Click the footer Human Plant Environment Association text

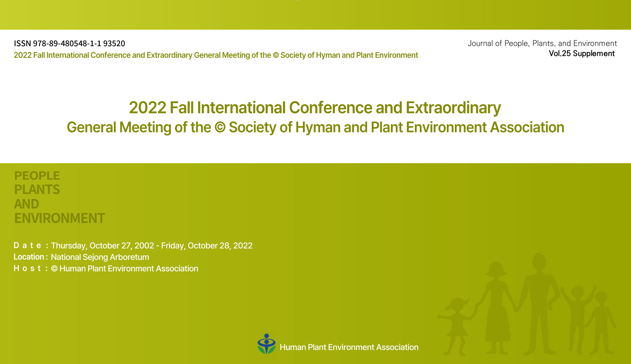pos(349,347)
